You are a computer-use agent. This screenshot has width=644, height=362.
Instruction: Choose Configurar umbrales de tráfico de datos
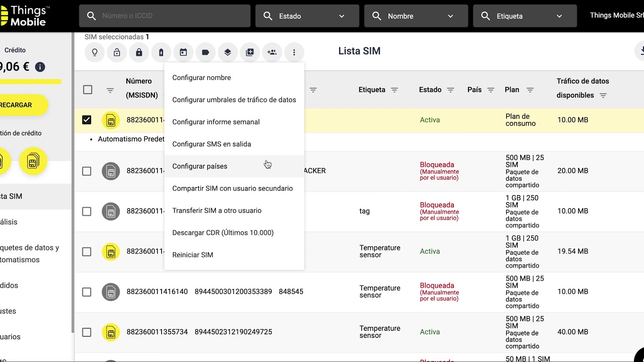click(x=234, y=100)
